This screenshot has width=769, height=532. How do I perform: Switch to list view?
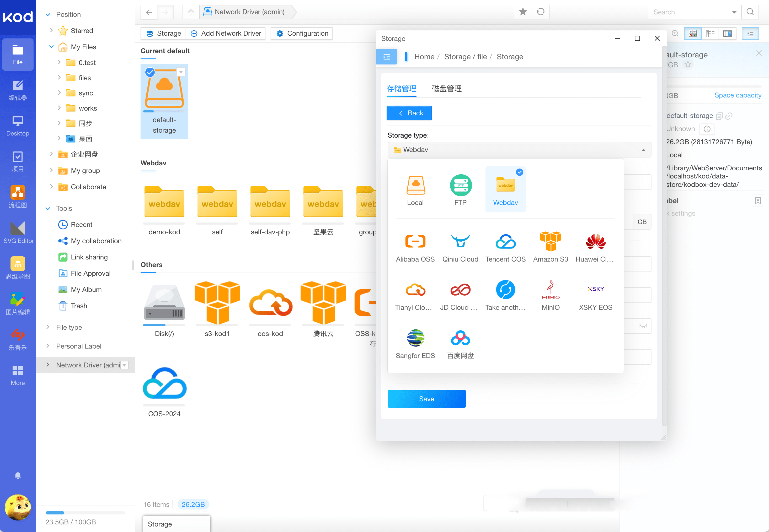710,33
